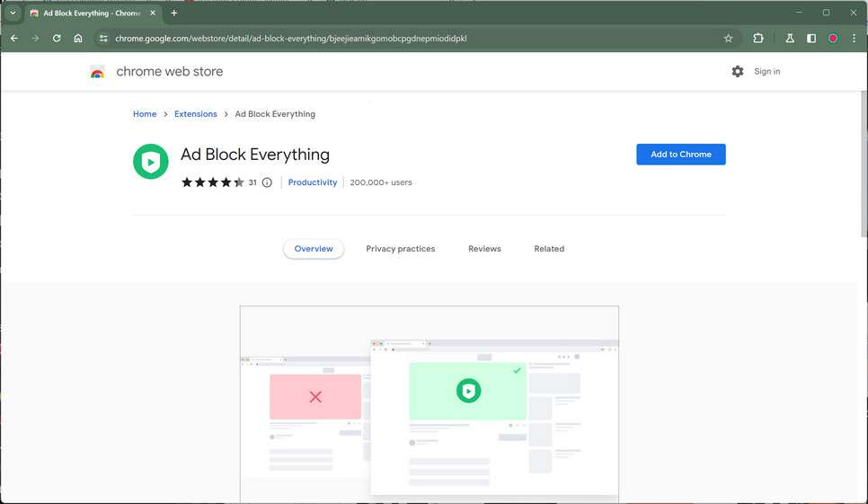Click the 'Ad Block Everything' title heading

tap(254, 155)
